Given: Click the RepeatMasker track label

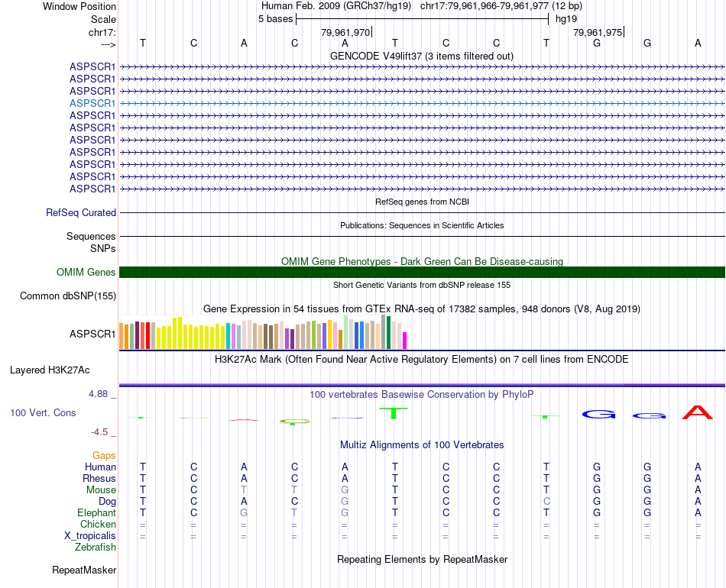Looking at the screenshot, I should [x=84, y=570].
